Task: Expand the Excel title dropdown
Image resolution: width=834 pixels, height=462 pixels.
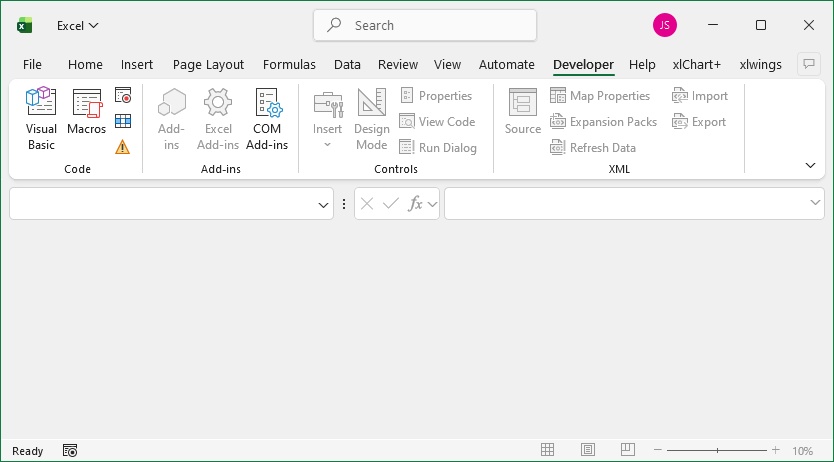Action: (78, 26)
